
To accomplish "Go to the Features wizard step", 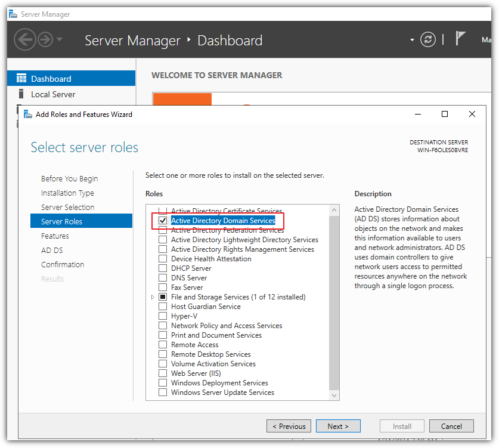I will [x=55, y=236].
